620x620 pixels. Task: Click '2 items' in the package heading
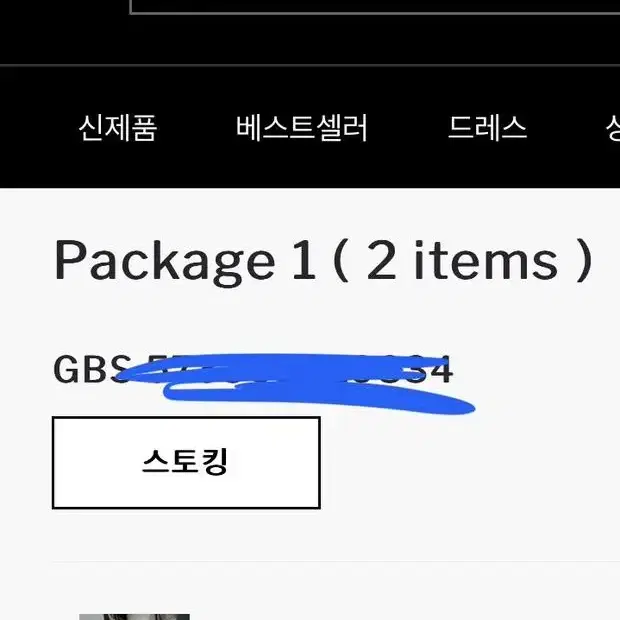463,260
